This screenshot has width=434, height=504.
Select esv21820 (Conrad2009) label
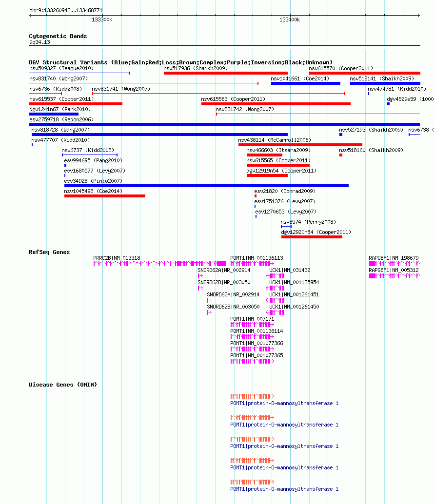pos(285,191)
